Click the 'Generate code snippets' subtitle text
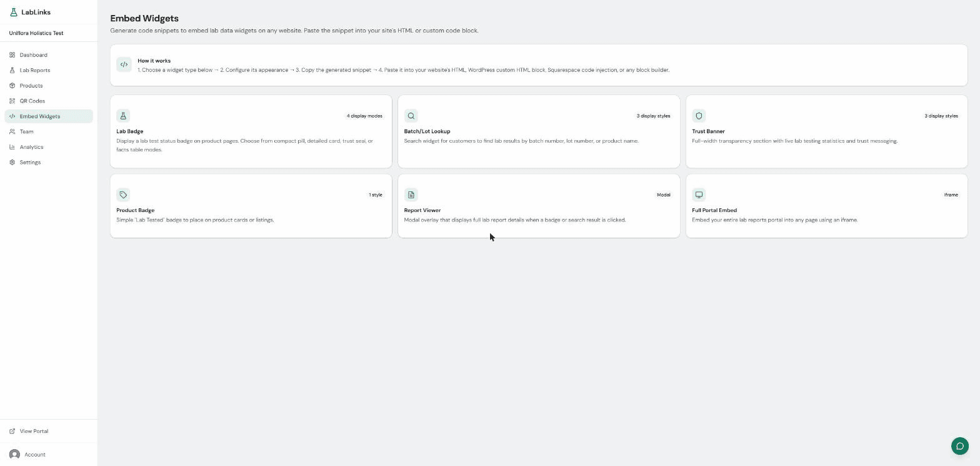 [294, 30]
